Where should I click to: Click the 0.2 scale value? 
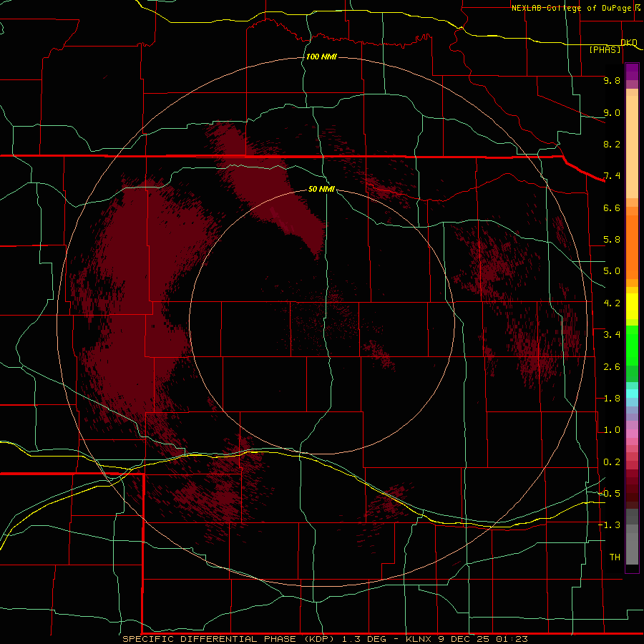click(x=612, y=462)
